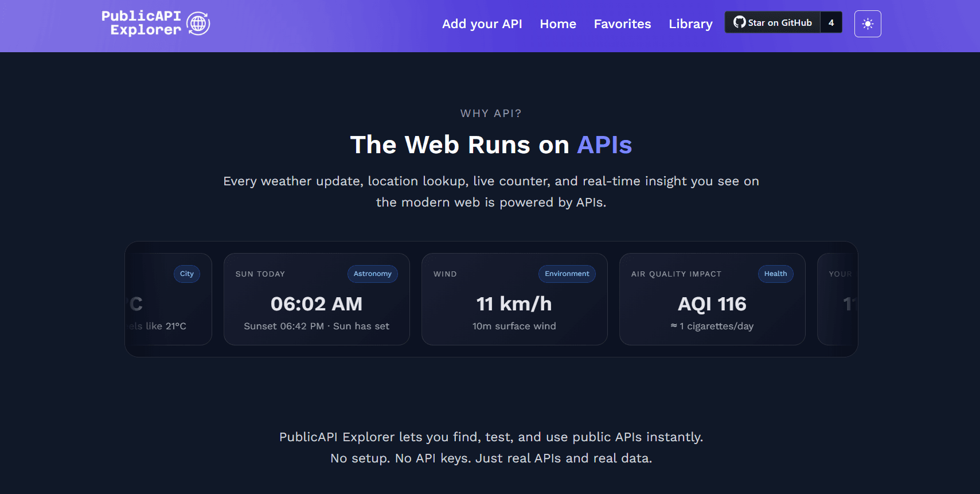Image resolution: width=980 pixels, height=494 pixels.
Task: Toggle light/dark theme sun button
Action: (868, 24)
